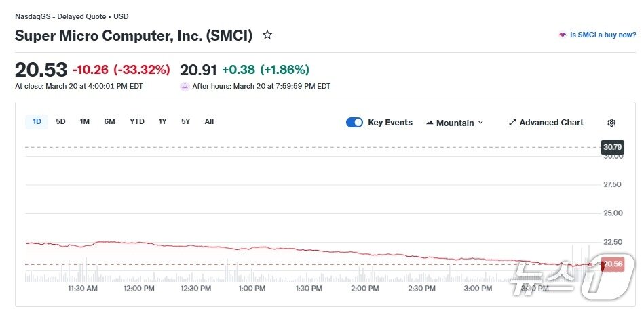This screenshot has width=644, height=309.
Task: Open the Advanced Chart link
Action: coord(551,123)
